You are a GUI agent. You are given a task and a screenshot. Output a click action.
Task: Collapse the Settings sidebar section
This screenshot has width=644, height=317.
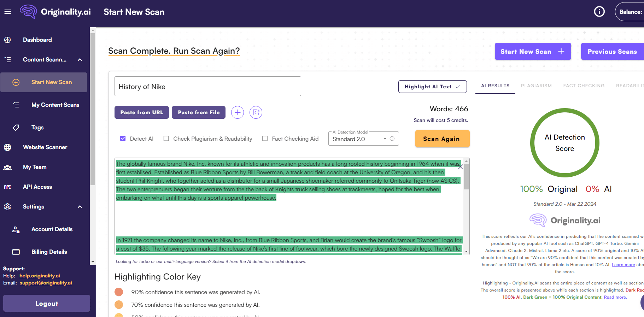80,207
